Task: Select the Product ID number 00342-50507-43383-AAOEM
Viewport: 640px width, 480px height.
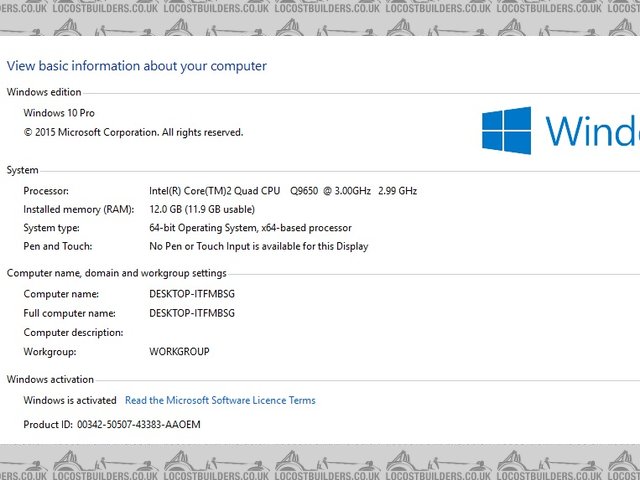Action: 138,425
